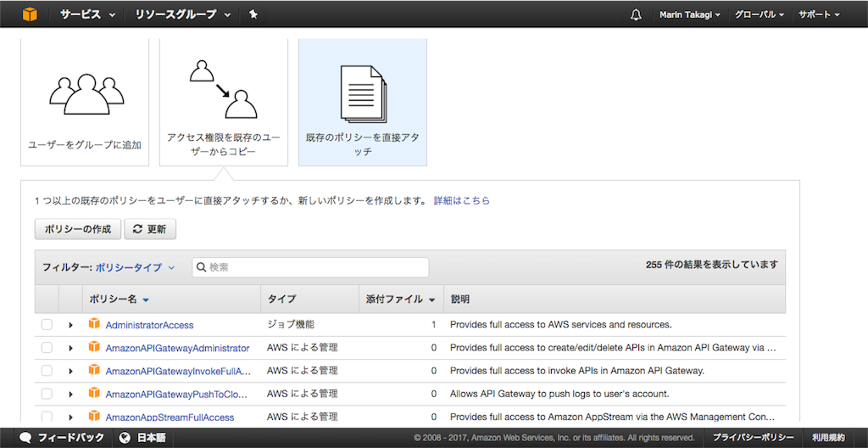This screenshot has height=448, width=868.
Task: Click the orange icon beside AmazonAPIGatewayAdministrator
Action: coord(94,347)
